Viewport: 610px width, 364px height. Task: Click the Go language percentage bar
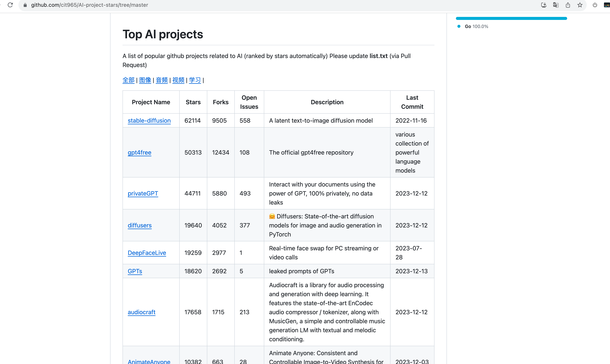511,18
